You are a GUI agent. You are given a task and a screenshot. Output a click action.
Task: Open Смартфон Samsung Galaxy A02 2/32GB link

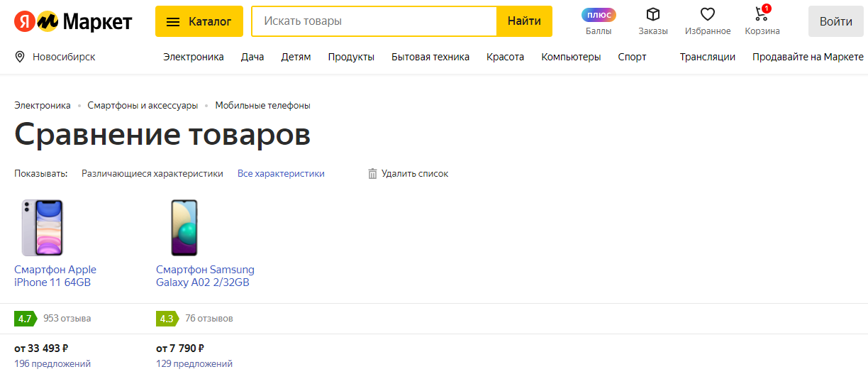click(205, 276)
